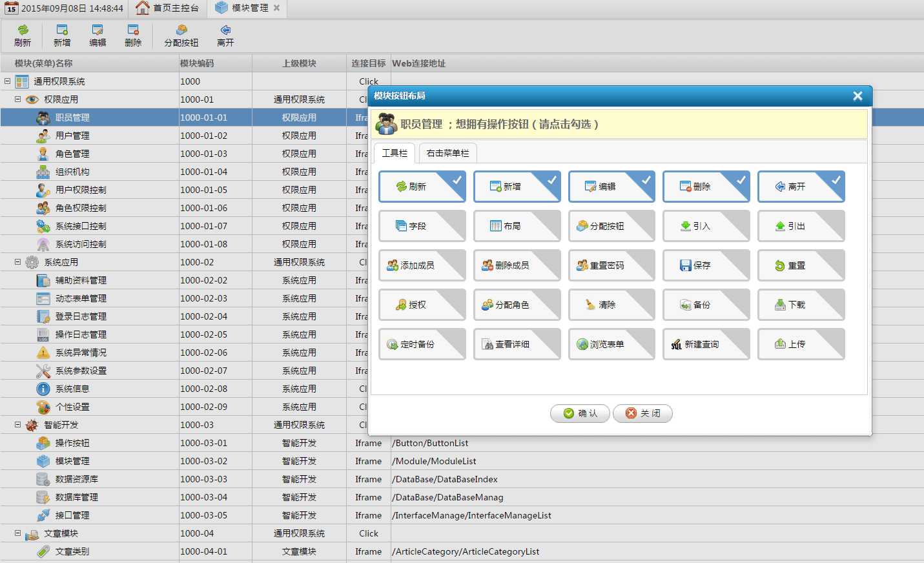
Task: Select the 登录日志管理 row icon
Action: point(43,316)
